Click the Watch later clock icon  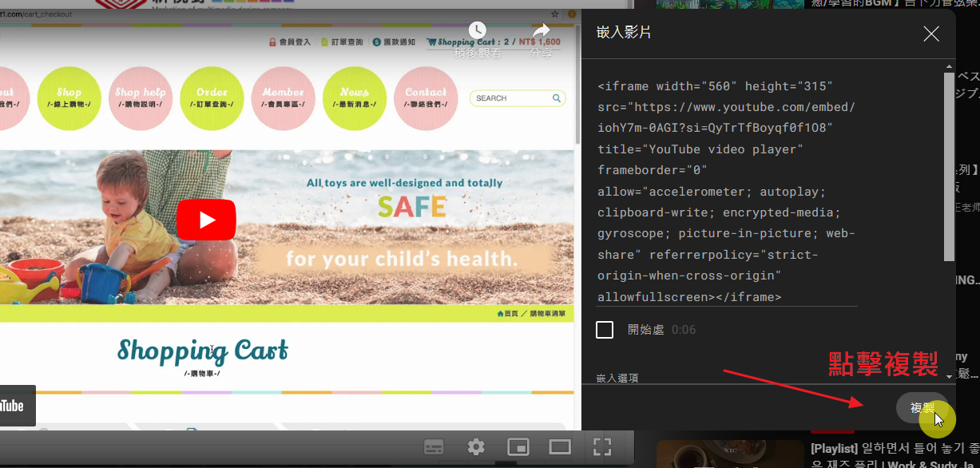pos(477,32)
